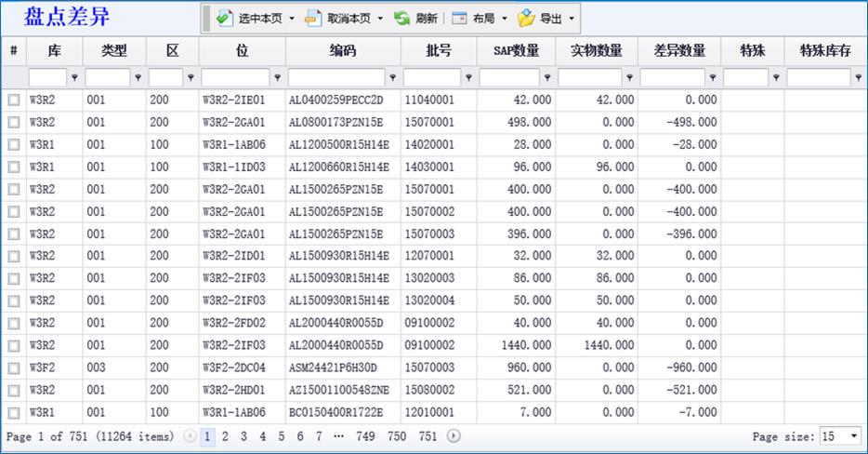
Task: Click the 位 column filter input field
Action: 235,78
